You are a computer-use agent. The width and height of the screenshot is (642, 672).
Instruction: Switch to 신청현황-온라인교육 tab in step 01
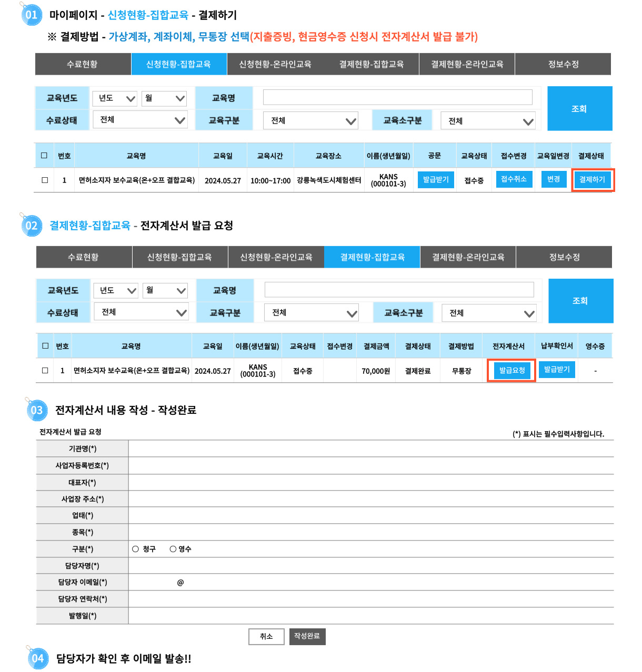[x=275, y=64]
